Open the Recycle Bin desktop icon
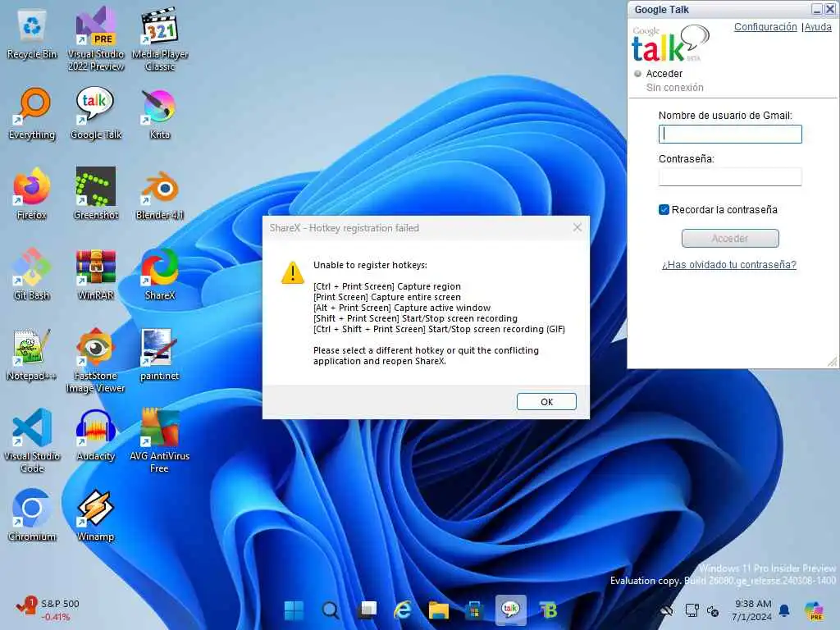The image size is (840, 630). tap(32, 33)
